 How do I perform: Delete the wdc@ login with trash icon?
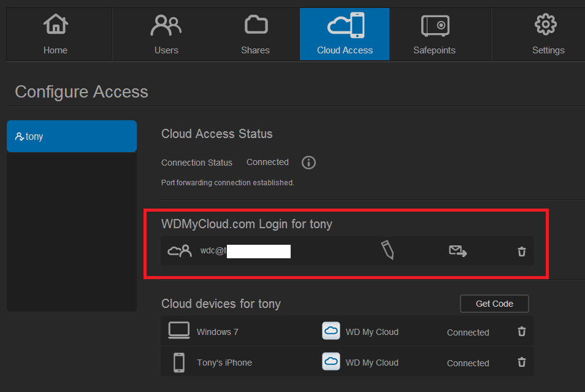coord(522,252)
